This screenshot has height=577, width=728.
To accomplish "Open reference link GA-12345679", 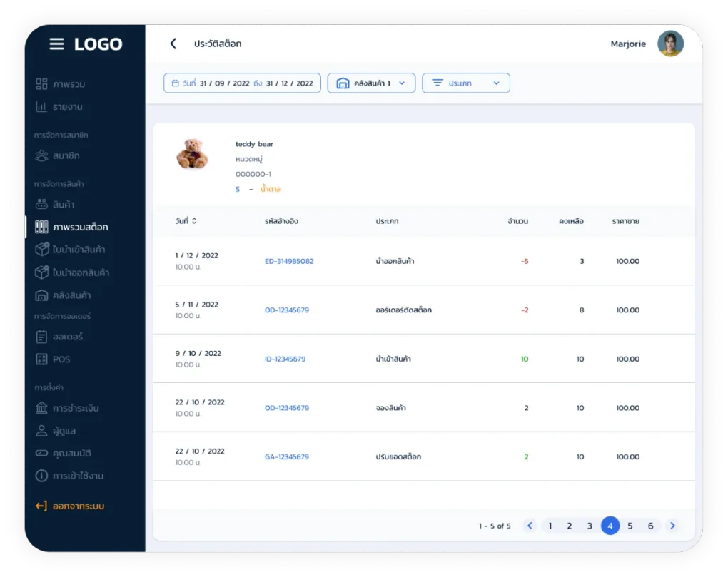I will coord(286,457).
